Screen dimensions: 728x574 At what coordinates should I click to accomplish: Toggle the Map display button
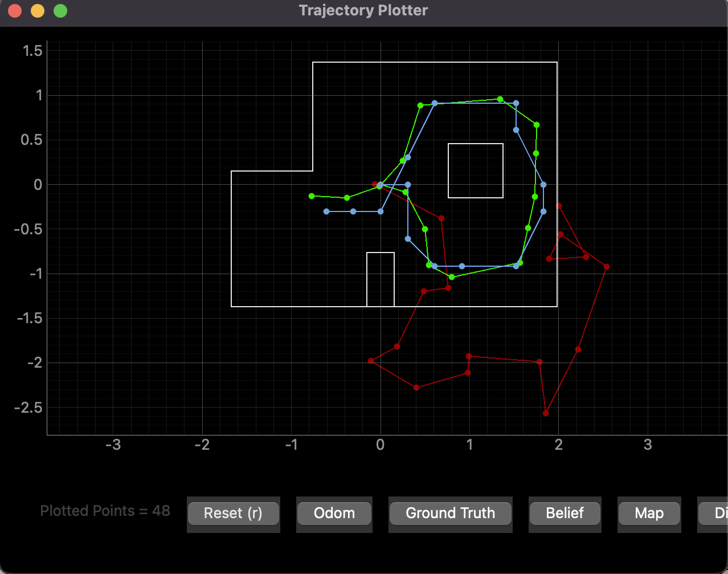point(649,513)
